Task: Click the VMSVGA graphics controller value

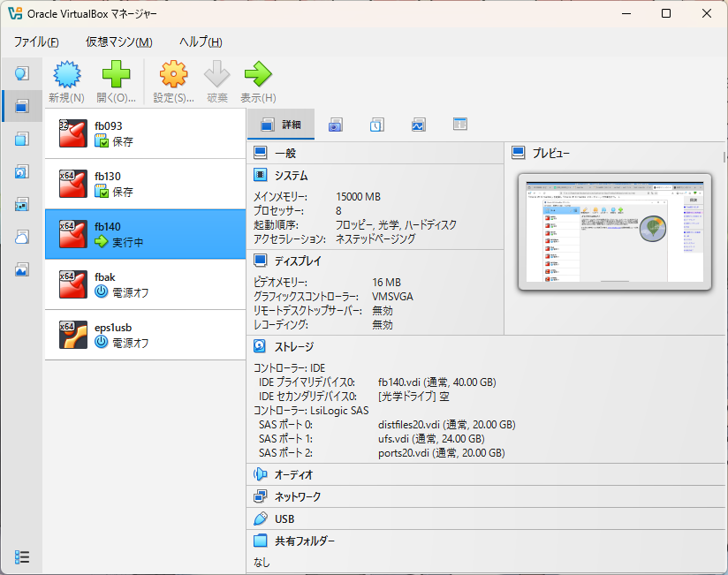Action: pos(392,296)
